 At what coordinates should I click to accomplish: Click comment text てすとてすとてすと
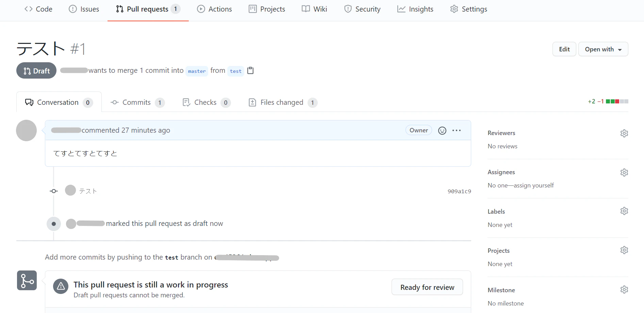pyautogui.click(x=85, y=153)
